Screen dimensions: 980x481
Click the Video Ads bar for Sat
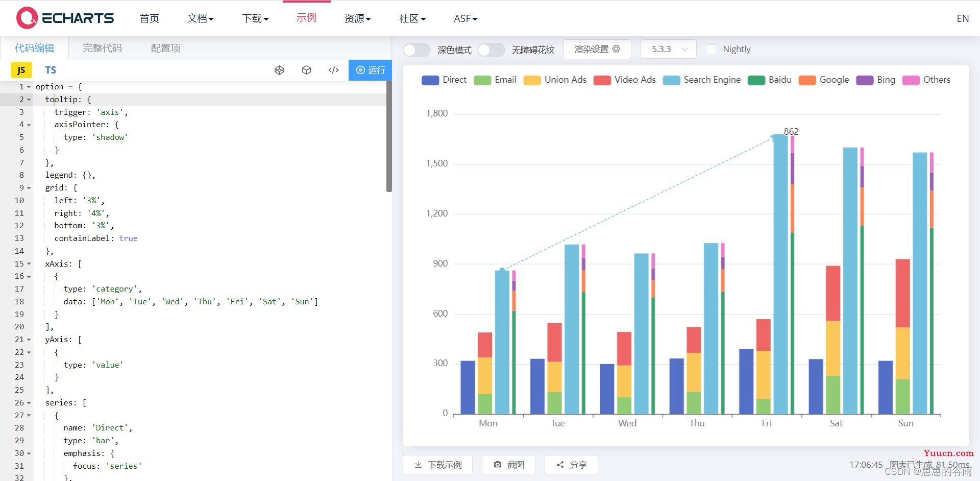point(833,293)
